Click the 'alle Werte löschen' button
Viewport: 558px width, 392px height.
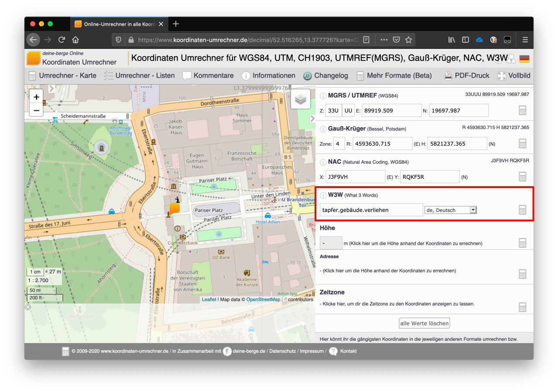(x=424, y=323)
